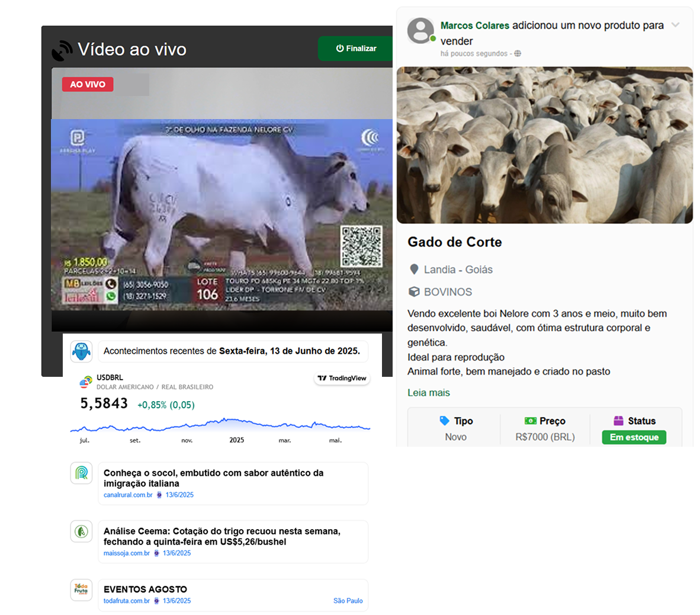Click the Em estoque status badge
Image resolution: width=700 pixels, height=615 pixels.
pyautogui.click(x=634, y=437)
